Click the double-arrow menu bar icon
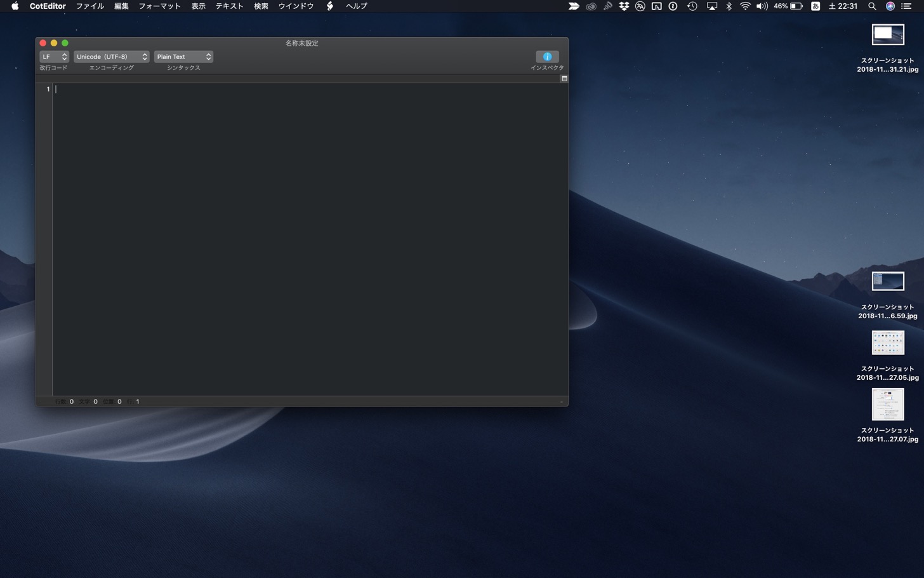 point(574,6)
